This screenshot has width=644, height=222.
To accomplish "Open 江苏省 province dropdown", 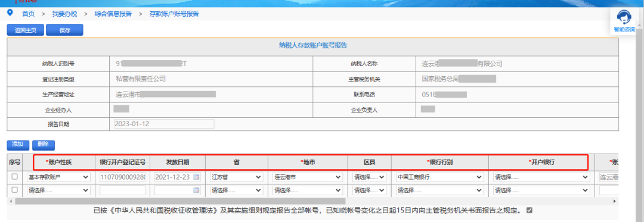I will 236,177.
